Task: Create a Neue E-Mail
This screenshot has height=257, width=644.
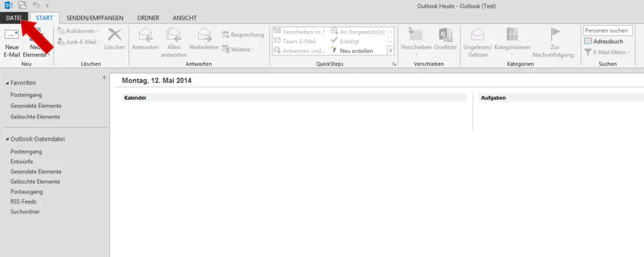Action: tap(12, 43)
